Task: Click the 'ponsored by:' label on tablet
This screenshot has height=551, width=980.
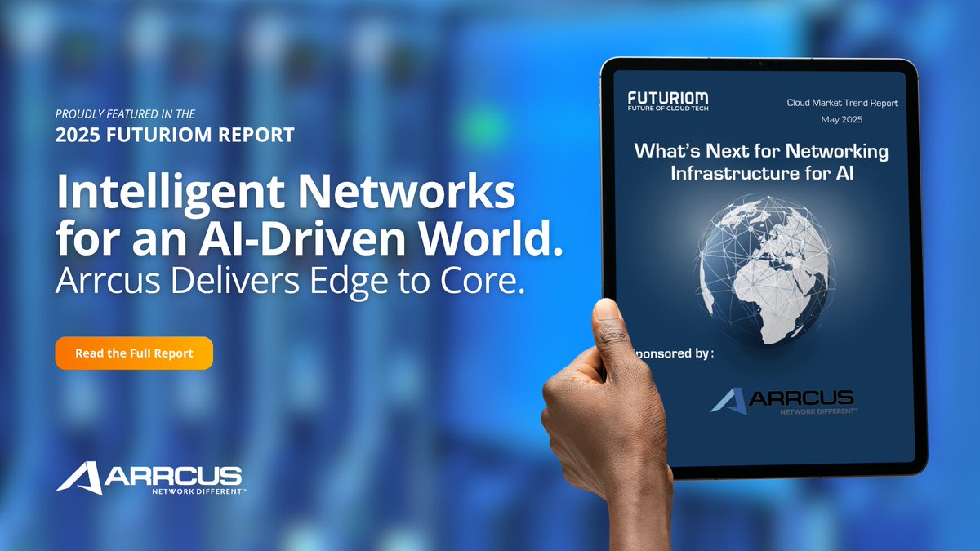Action: pos(675,353)
